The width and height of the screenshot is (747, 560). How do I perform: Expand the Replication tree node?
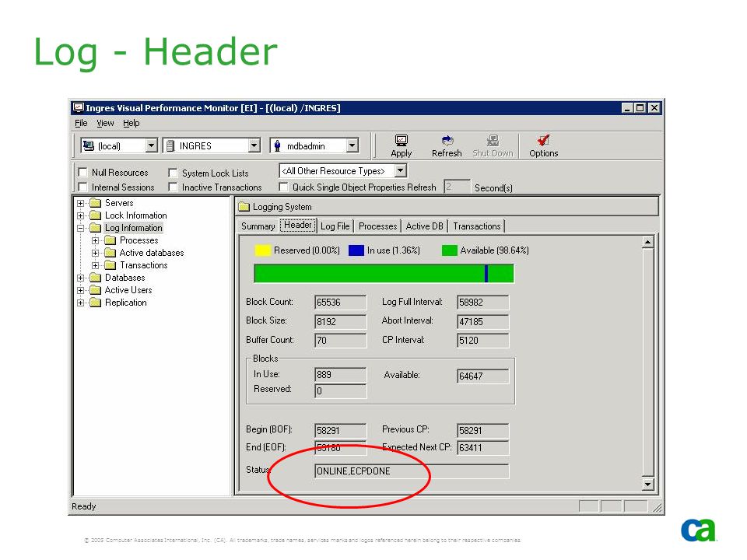(x=80, y=303)
